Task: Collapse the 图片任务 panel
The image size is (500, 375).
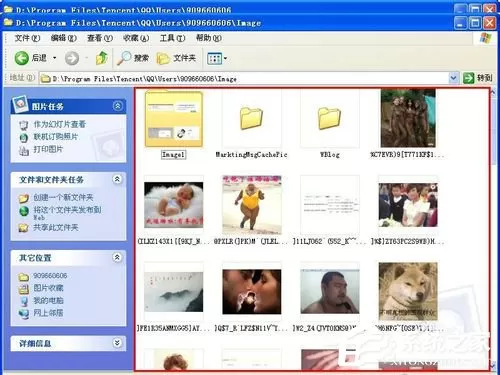Action: 117,106
